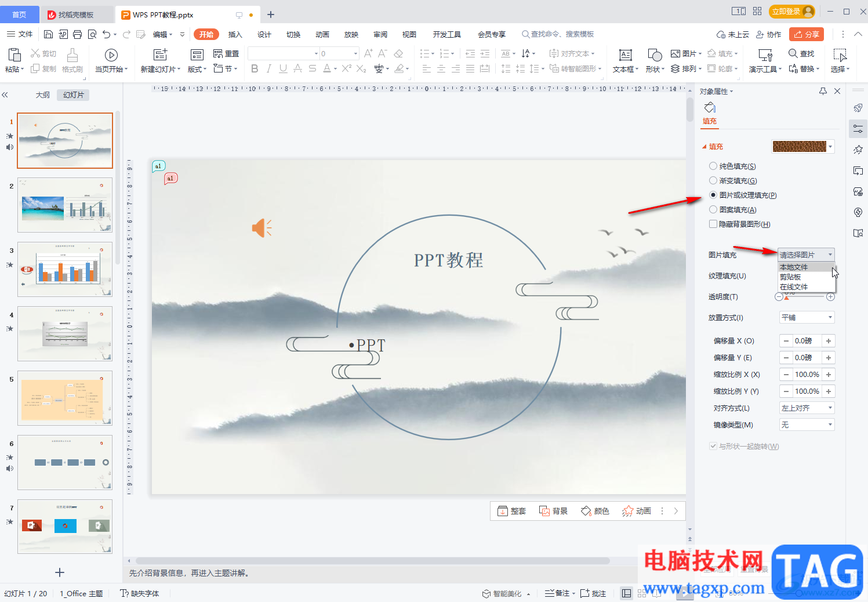This screenshot has width=868, height=602.
Task: Click the Save icon in quick toolbar
Action: (49, 34)
